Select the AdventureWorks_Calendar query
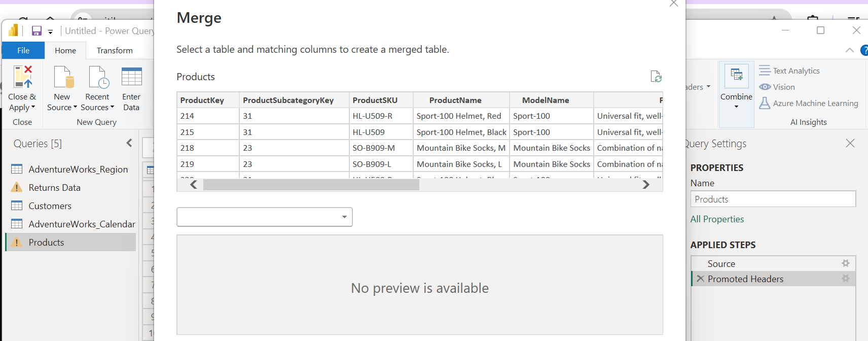The image size is (868, 341). point(71,224)
